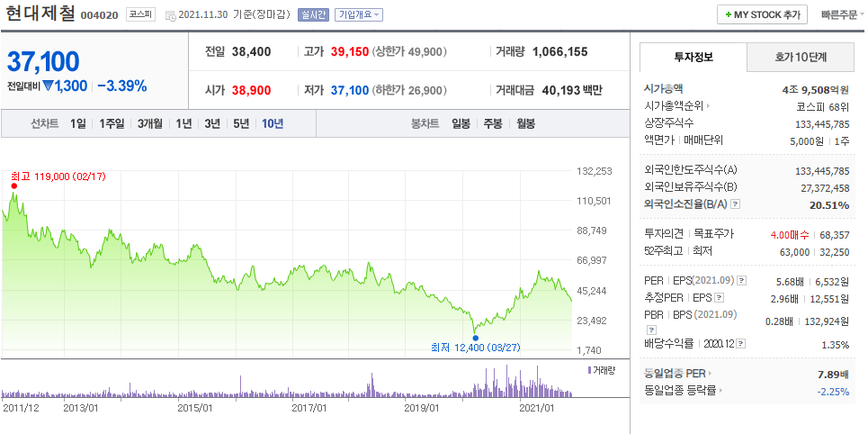Screen dimensions: 868x434
Task: Click the 시가 value 38,900
Action: pos(252,90)
